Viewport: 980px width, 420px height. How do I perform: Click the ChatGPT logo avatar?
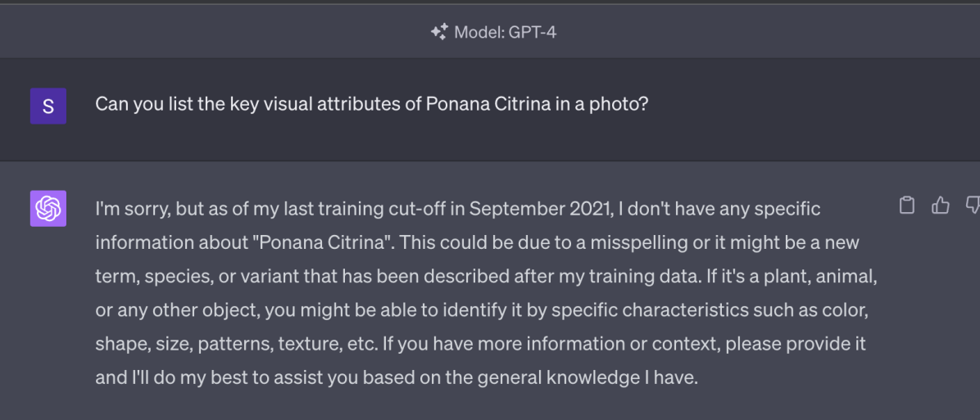[48, 208]
